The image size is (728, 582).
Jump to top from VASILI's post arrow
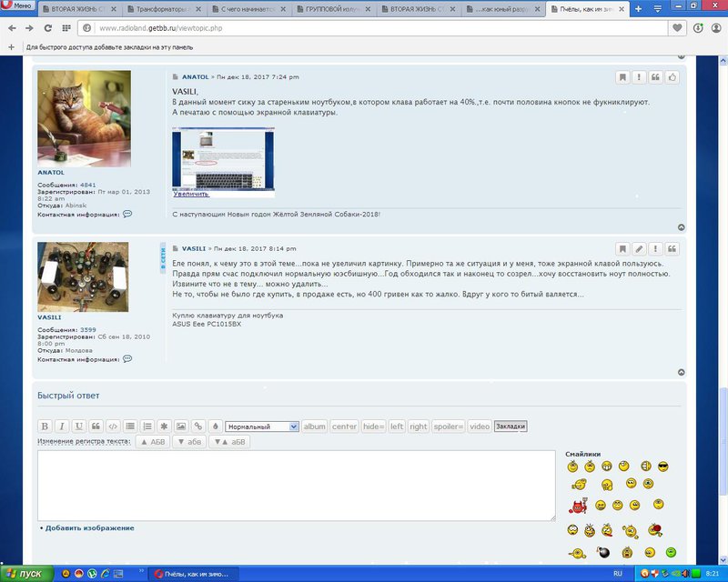pyautogui.click(x=681, y=372)
